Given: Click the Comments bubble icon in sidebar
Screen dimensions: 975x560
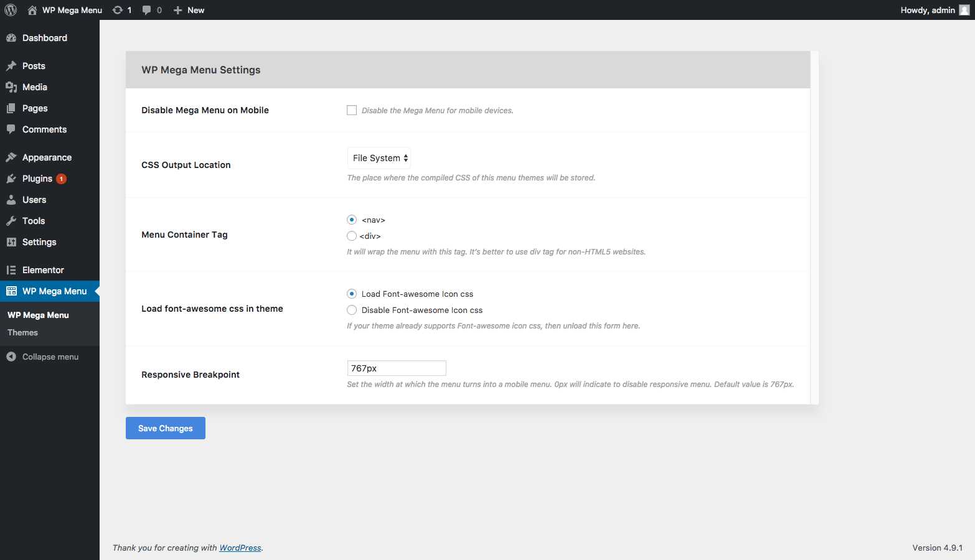Looking at the screenshot, I should (11, 129).
